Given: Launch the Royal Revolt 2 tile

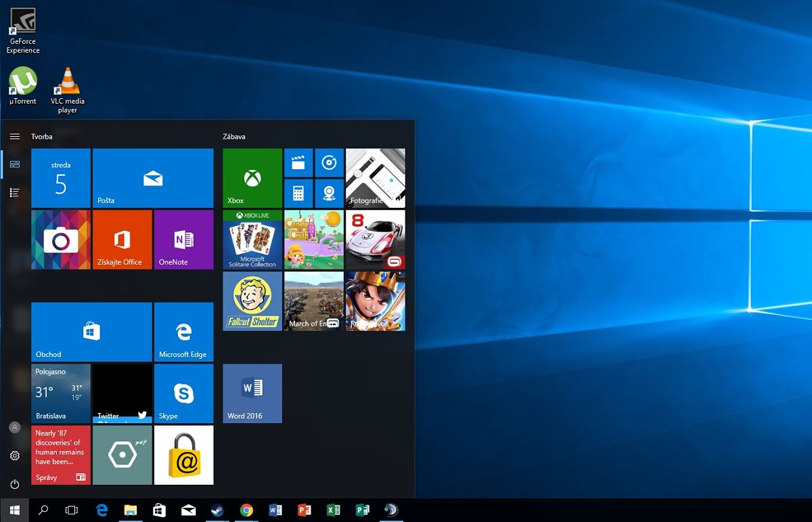Looking at the screenshot, I should 376,301.
